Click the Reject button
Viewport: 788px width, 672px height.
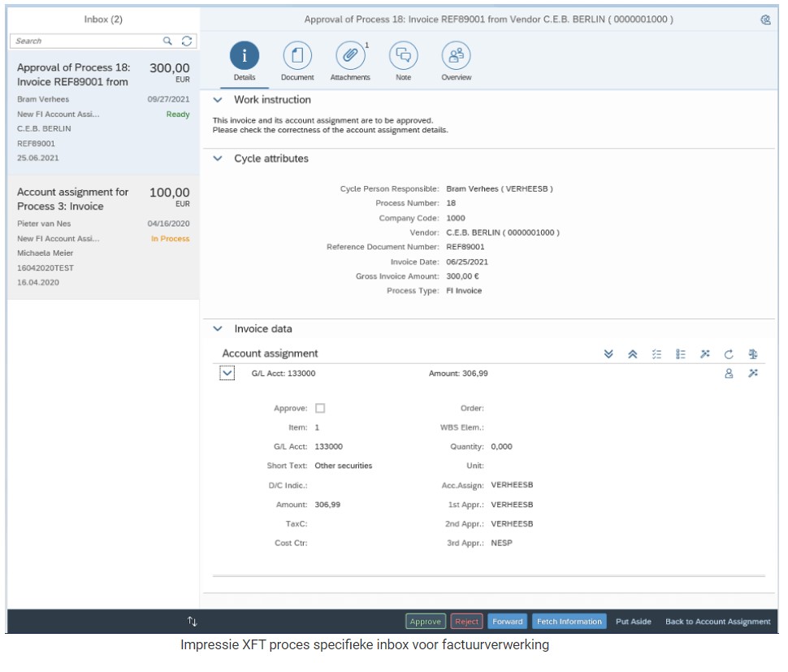click(467, 622)
